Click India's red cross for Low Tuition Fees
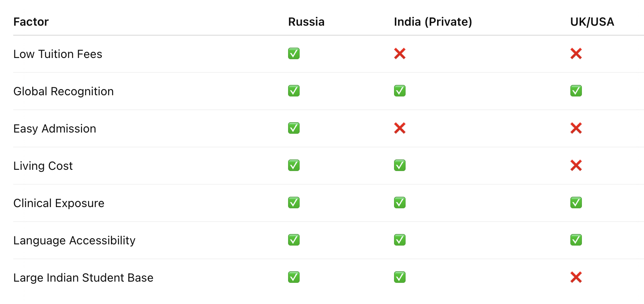644x304 pixels. 400,53
